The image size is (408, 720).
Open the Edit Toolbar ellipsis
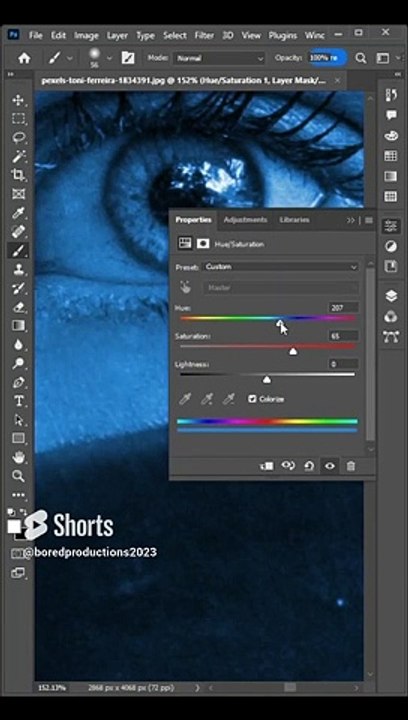18,495
